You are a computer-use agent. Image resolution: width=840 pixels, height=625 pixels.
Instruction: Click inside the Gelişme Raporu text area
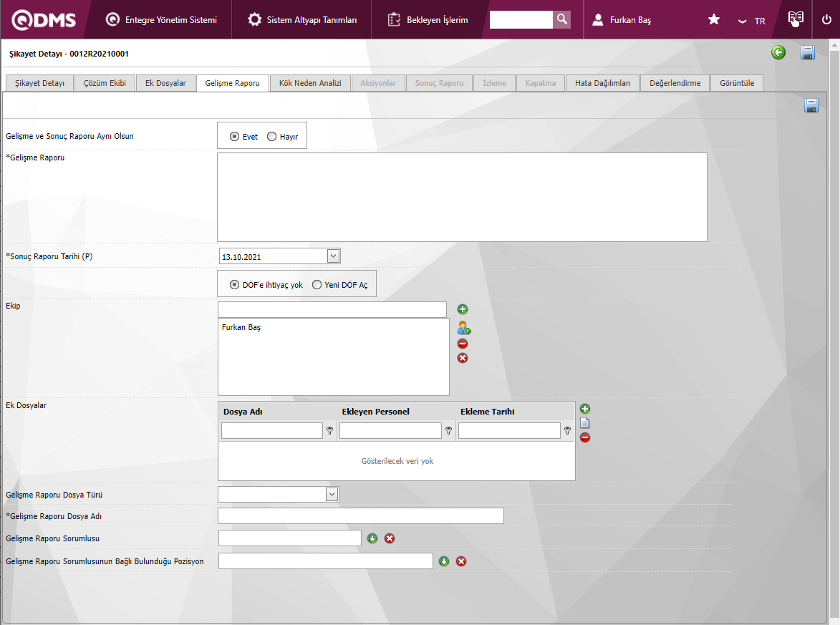point(462,197)
